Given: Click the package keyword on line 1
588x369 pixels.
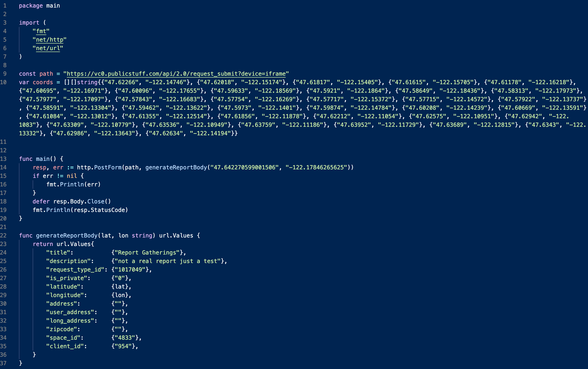Looking at the screenshot, I should 31,6.
